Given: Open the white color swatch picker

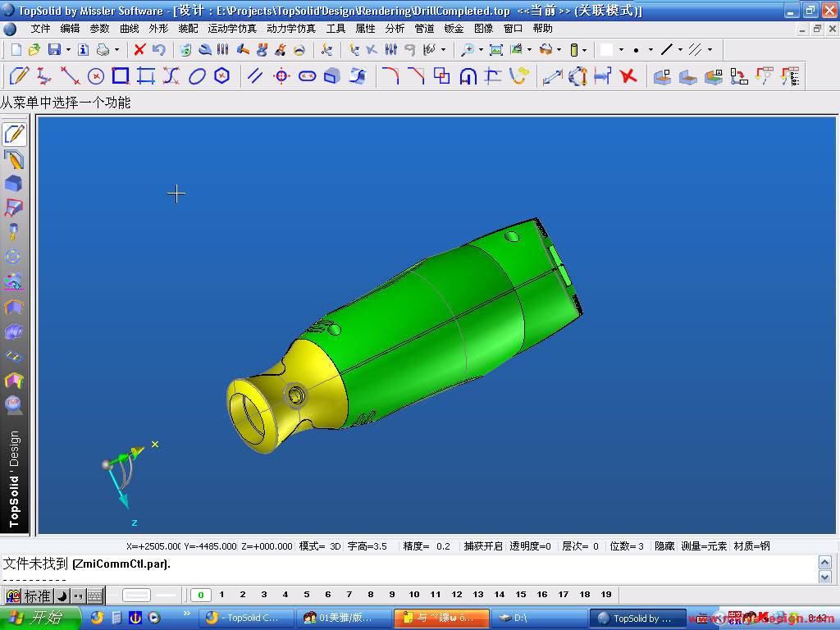Looking at the screenshot, I should pyautogui.click(x=606, y=50).
